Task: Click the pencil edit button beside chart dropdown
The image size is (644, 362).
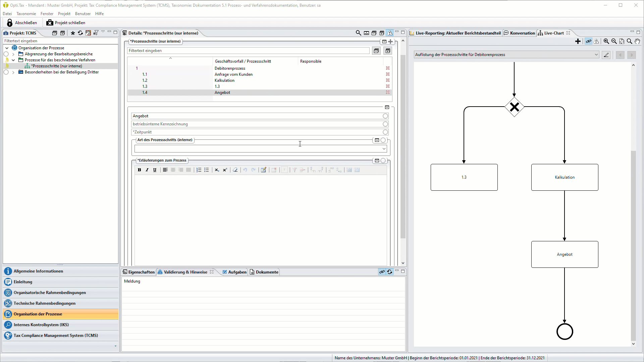Action: pos(606,55)
